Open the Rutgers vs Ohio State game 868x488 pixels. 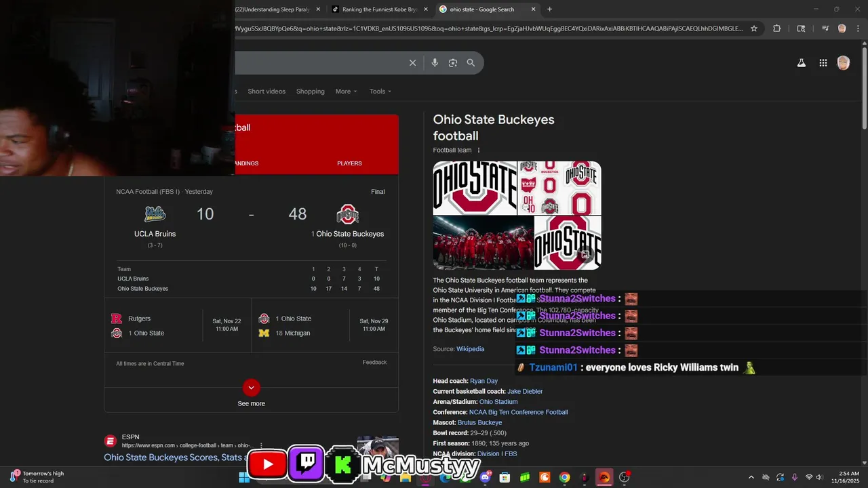coord(178,325)
